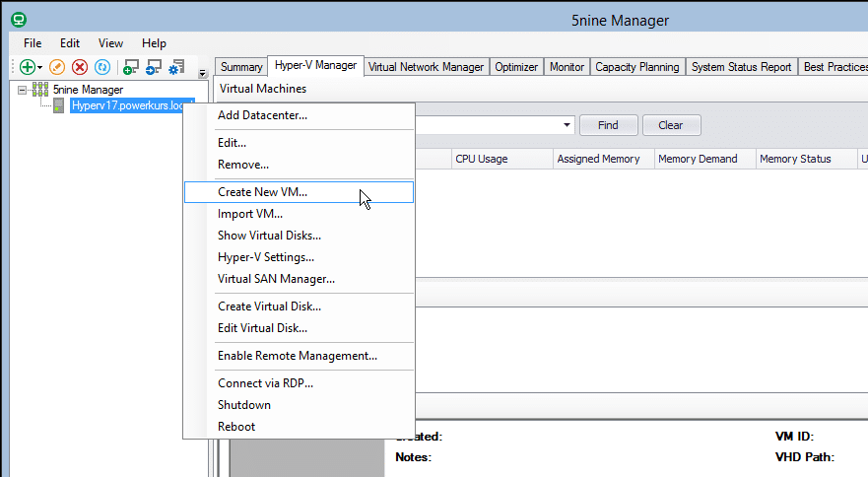Switch to the Capacity Planning tab
Image resolution: width=868 pixels, height=477 pixels.
click(x=637, y=67)
